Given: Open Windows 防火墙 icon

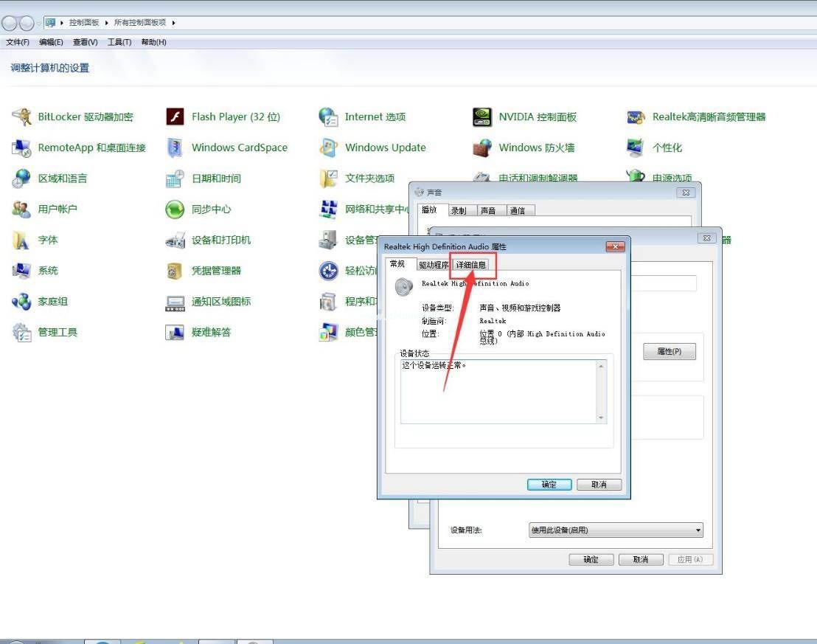Looking at the screenshot, I should (482, 148).
